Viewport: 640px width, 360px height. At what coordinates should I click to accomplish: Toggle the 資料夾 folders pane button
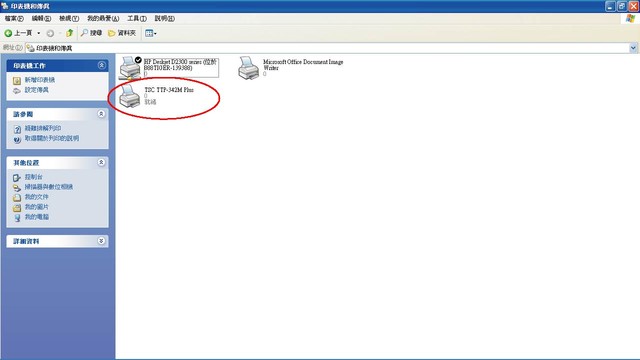[x=122, y=33]
